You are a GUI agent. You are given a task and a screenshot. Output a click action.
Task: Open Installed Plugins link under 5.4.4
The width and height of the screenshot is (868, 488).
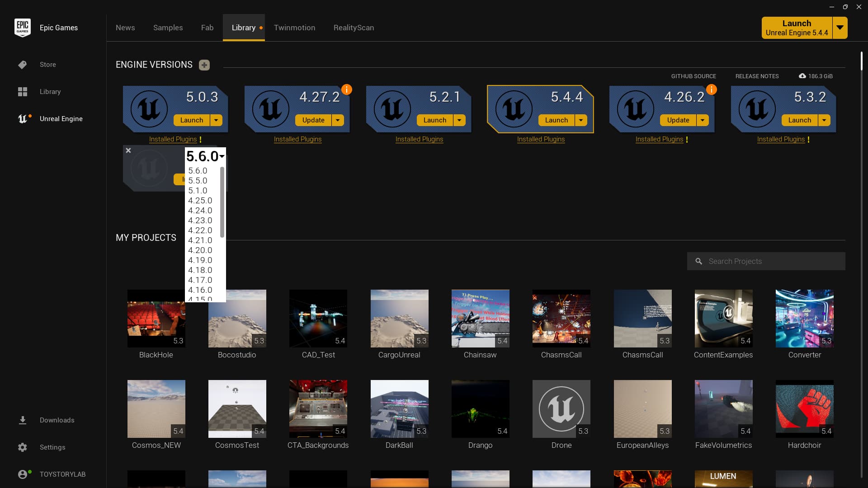pyautogui.click(x=541, y=139)
